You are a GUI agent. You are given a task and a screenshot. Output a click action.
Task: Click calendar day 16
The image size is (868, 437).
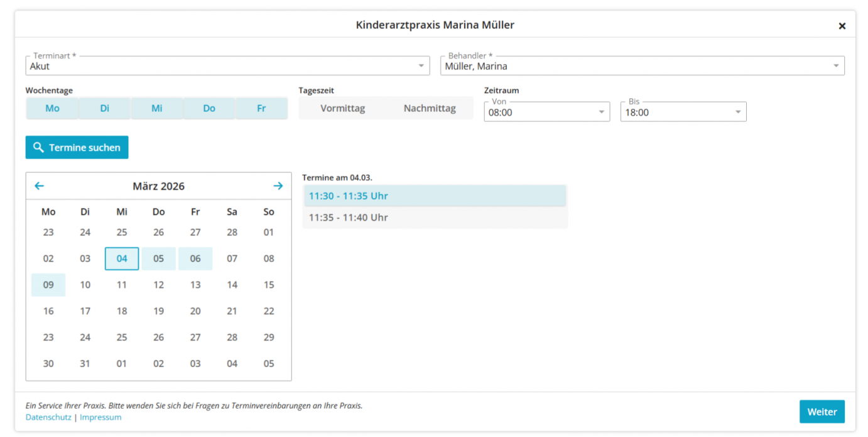point(48,311)
